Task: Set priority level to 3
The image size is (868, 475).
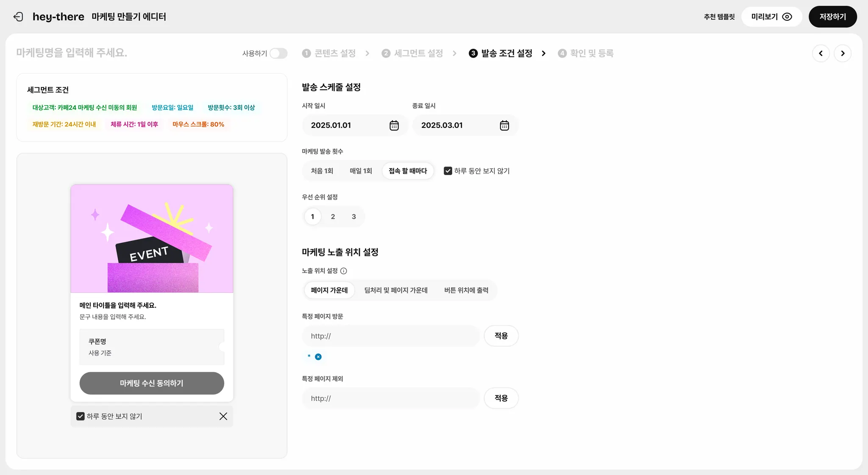Action: point(353,217)
